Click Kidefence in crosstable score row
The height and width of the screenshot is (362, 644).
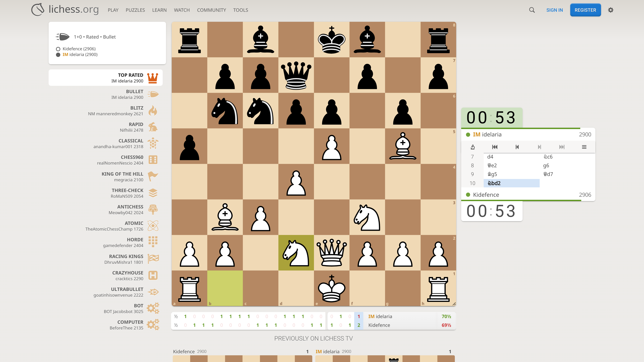click(379, 325)
